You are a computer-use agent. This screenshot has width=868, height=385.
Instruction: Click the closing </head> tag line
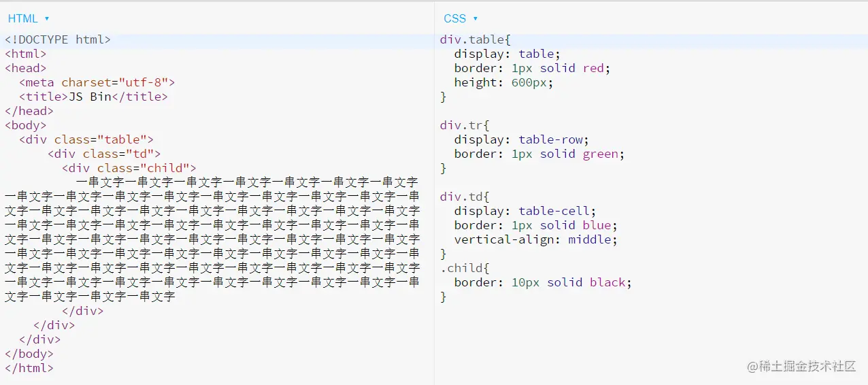[x=29, y=111]
